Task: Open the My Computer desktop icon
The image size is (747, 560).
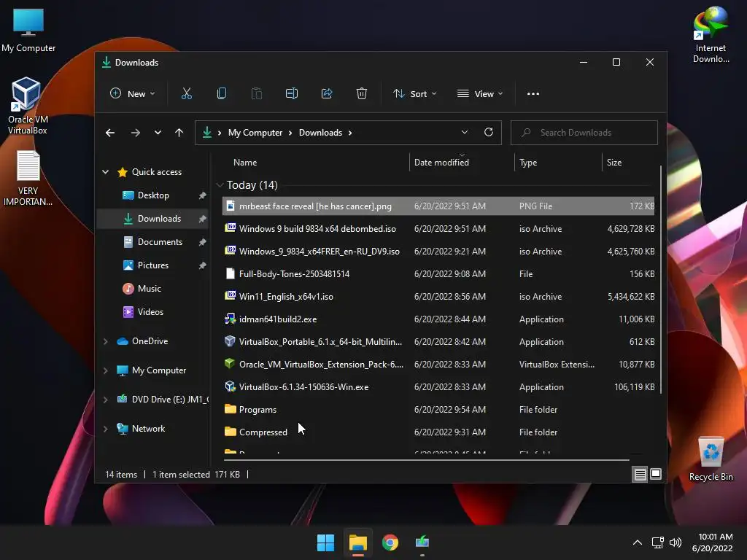Action: click(28, 31)
